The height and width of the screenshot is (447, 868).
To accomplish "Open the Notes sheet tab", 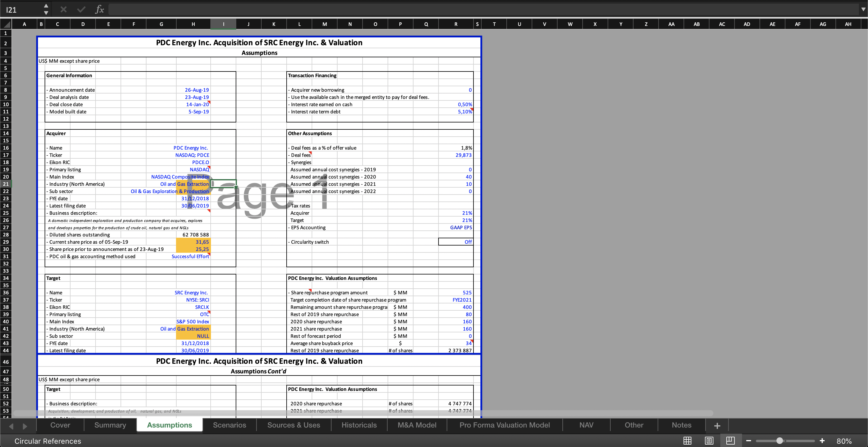I will [x=682, y=425].
